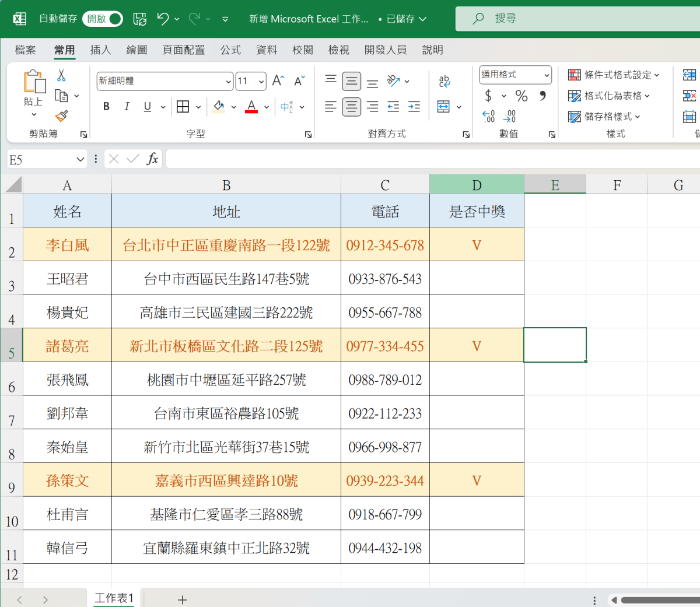This screenshot has width=700, height=607.
Task: Click the Merge and Center icon
Action: (x=444, y=107)
